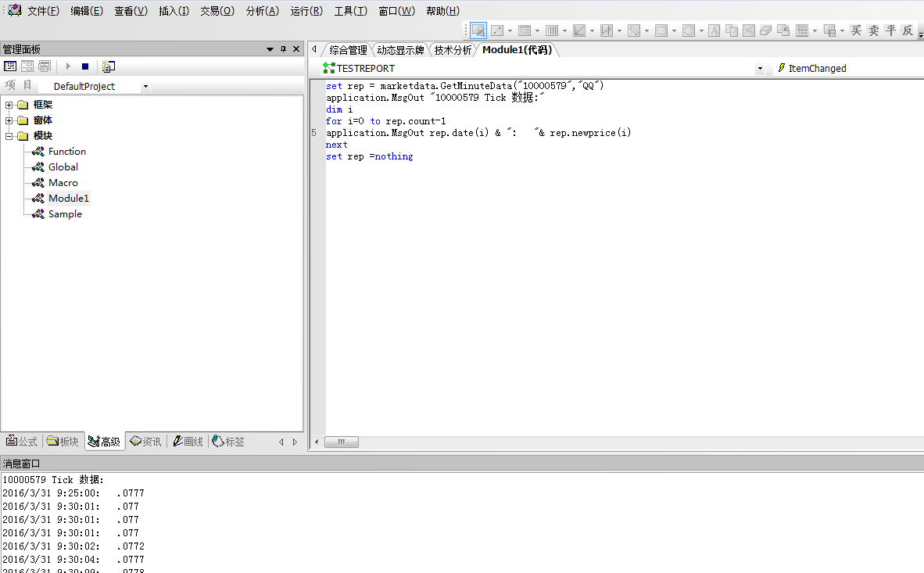Click the overlapping squares copy tool
924x573 pixels.
(731, 30)
